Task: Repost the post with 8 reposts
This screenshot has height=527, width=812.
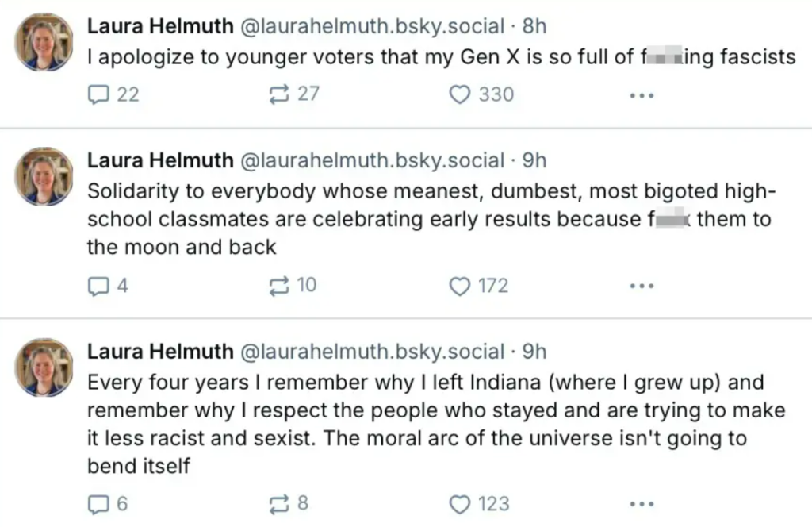Action: pyautogui.click(x=280, y=504)
